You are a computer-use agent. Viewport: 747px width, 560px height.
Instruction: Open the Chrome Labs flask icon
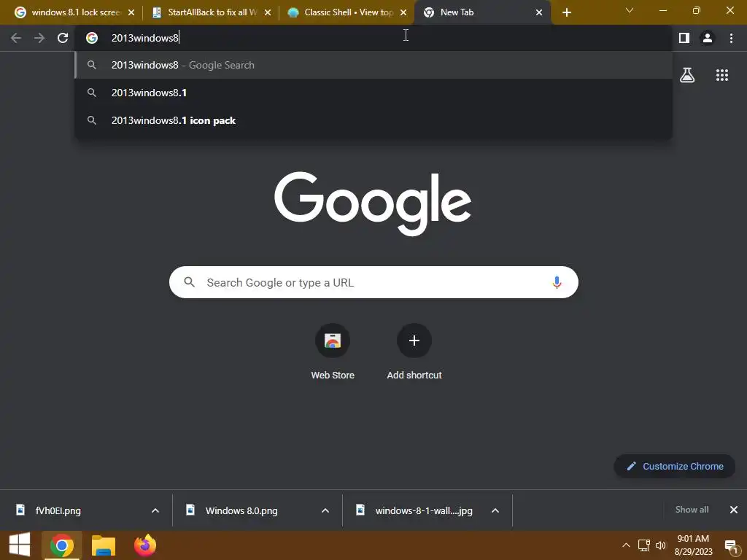click(687, 75)
